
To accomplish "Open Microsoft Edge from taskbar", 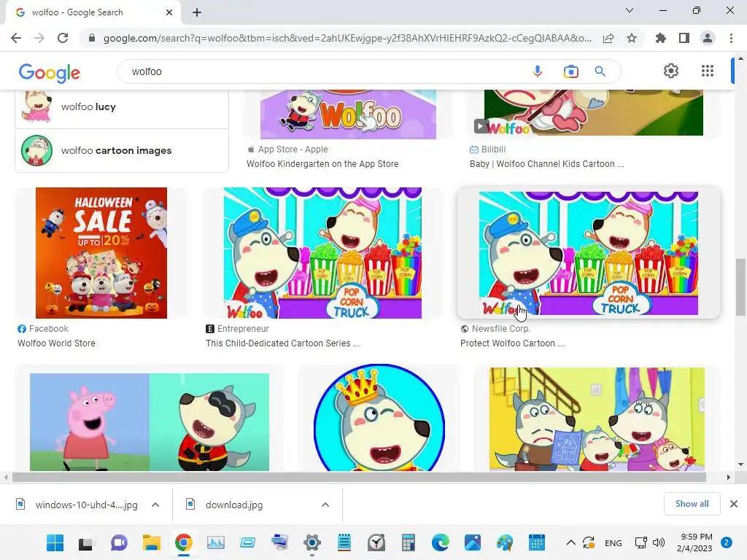I will pyautogui.click(x=440, y=542).
